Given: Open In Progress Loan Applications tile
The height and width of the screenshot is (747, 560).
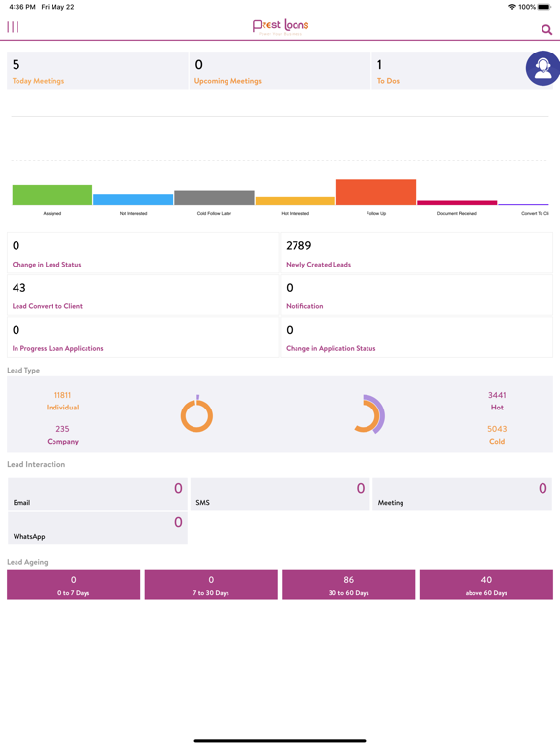Looking at the screenshot, I should (x=143, y=338).
